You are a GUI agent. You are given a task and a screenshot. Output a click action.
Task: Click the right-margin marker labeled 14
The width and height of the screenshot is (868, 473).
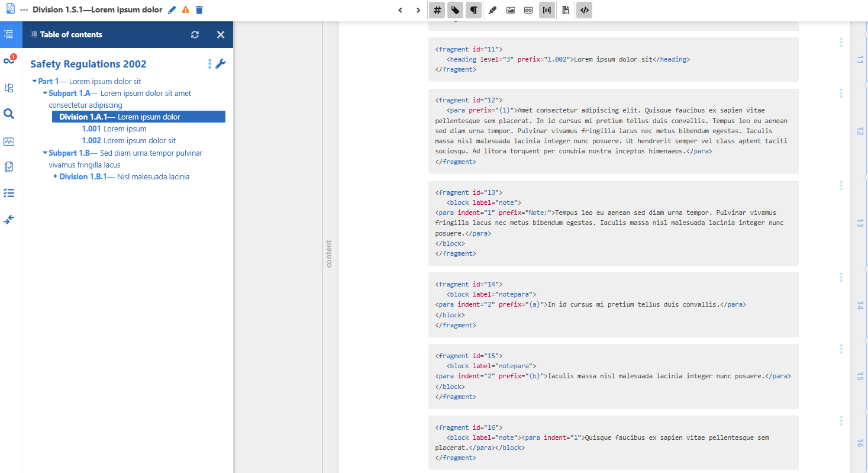(x=860, y=305)
